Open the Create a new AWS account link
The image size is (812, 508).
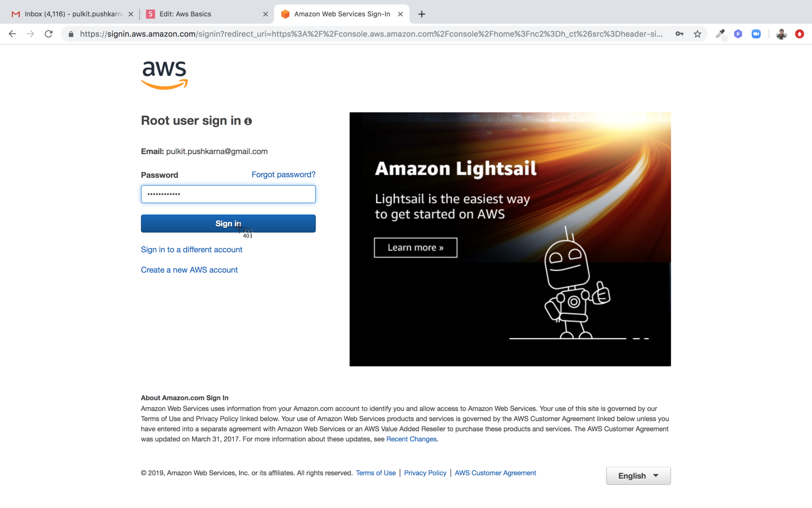point(189,270)
